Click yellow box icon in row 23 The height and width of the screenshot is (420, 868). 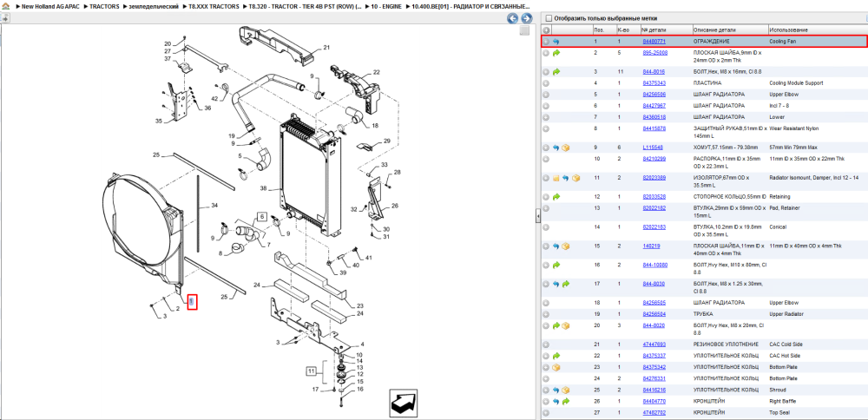point(556,367)
